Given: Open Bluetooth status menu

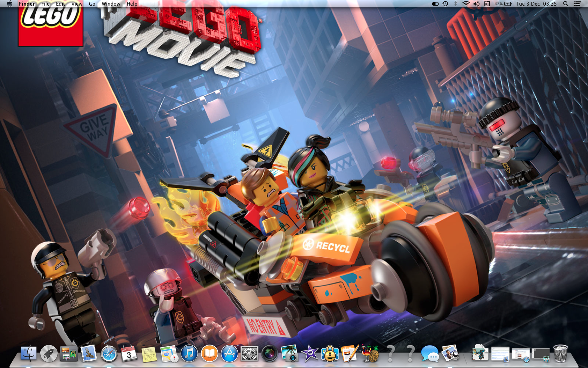Looking at the screenshot, I should tap(455, 4).
